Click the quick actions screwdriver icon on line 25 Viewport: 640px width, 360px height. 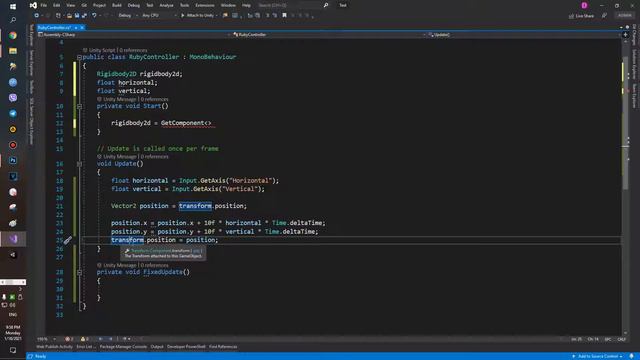coord(68,240)
